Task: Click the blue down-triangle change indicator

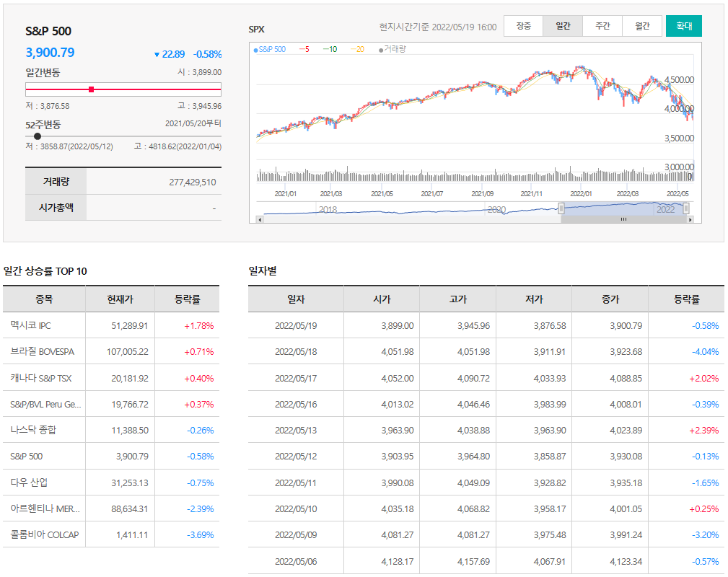Action: click(x=157, y=55)
